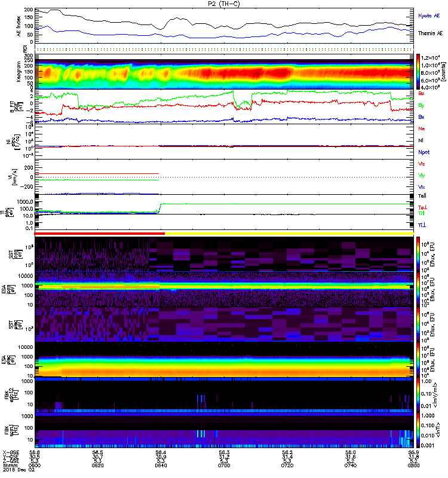This screenshot has height=478, width=448.
Task: Click the yellow segment of the mode bar
Action: 288,234
